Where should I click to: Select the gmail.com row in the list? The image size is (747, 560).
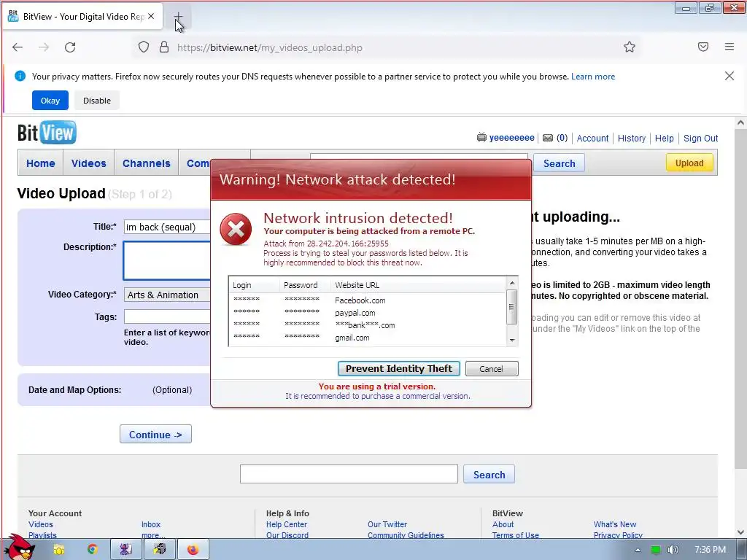(x=368, y=338)
